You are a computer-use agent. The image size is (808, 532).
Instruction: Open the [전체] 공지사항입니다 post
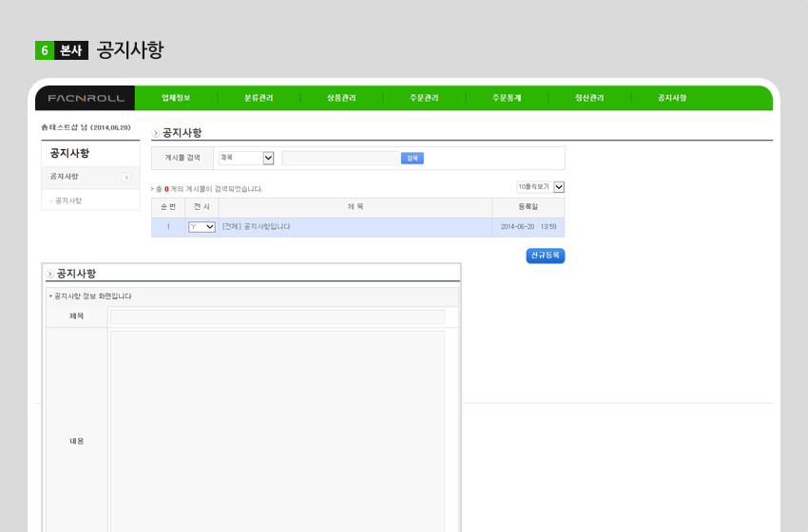tap(256, 227)
